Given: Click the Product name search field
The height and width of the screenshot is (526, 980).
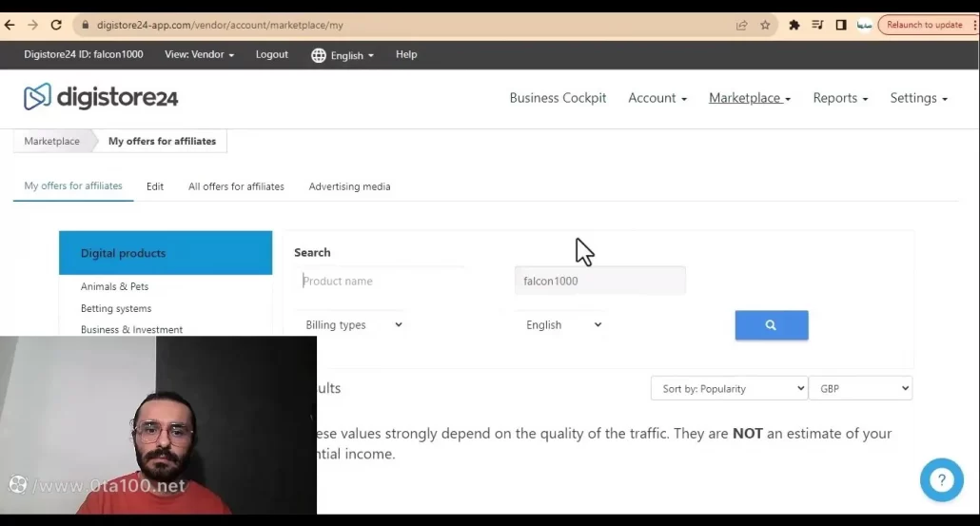Looking at the screenshot, I should [381, 282].
